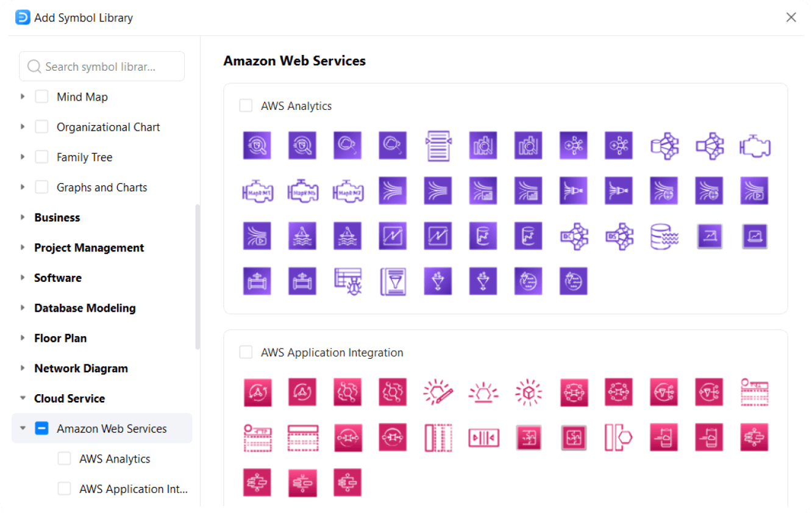Image resolution: width=812 pixels, height=515 pixels.
Task: Select the DS node cluster symbol
Action: pyautogui.click(x=619, y=236)
